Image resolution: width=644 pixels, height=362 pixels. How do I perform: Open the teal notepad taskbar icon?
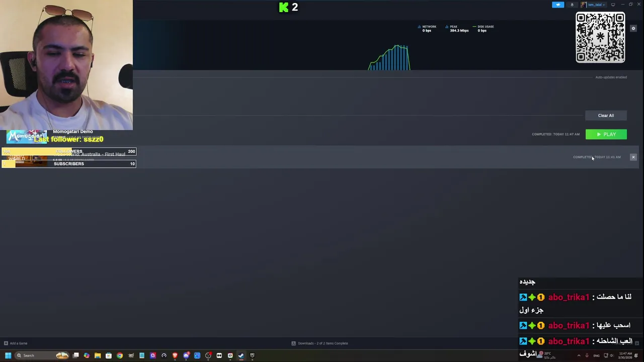[142, 355]
